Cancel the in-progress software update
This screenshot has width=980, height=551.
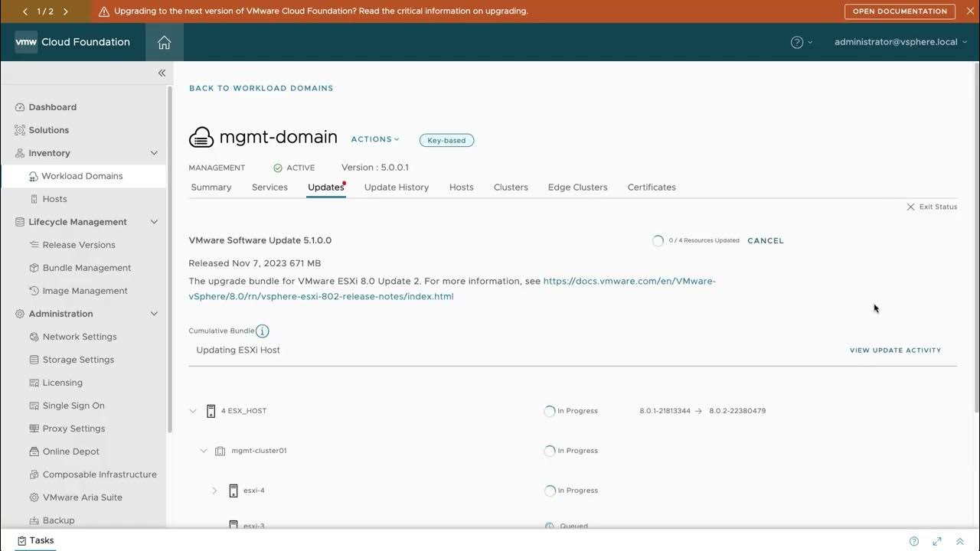click(765, 240)
